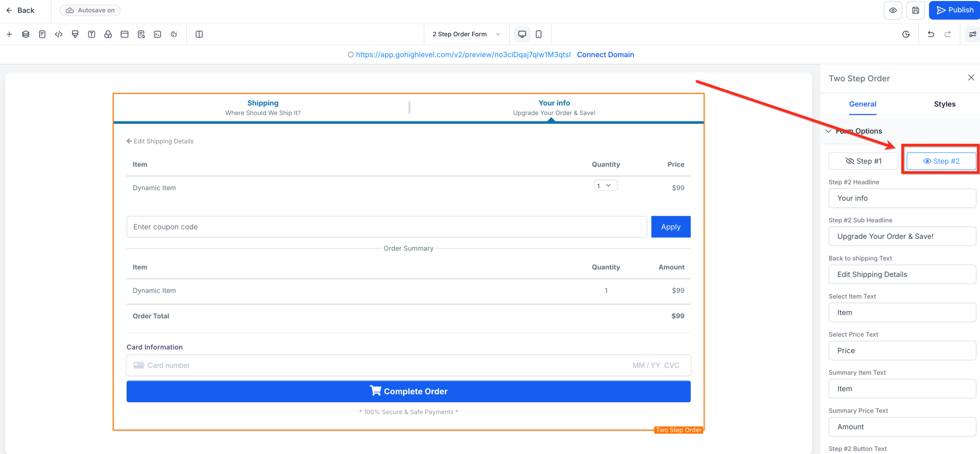Switch to the Styles tab

pyautogui.click(x=945, y=104)
